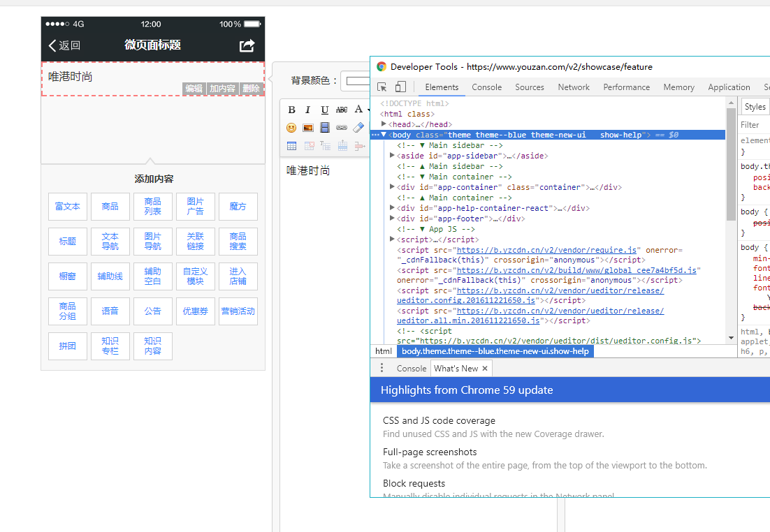Open the Console tab in DevTools

[486, 87]
